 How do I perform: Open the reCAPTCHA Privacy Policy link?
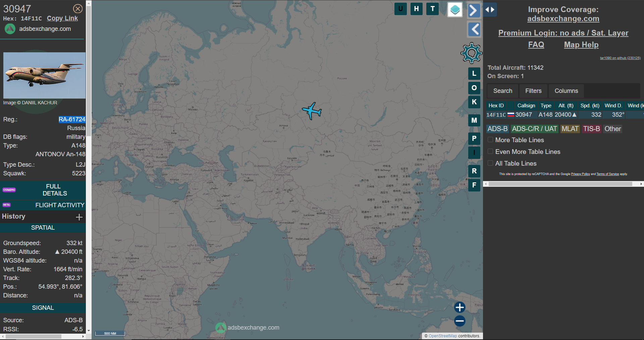pos(580,174)
